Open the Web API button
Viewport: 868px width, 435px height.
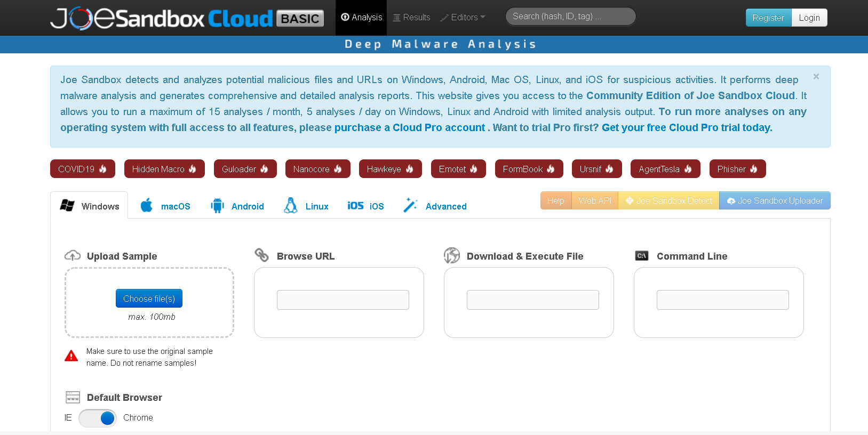coord(595,200)
